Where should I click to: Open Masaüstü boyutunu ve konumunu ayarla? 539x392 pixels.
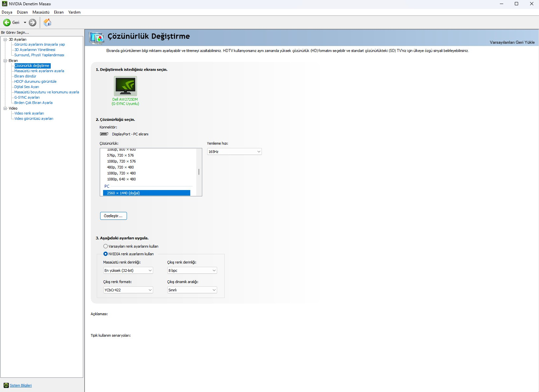[46, 92]
